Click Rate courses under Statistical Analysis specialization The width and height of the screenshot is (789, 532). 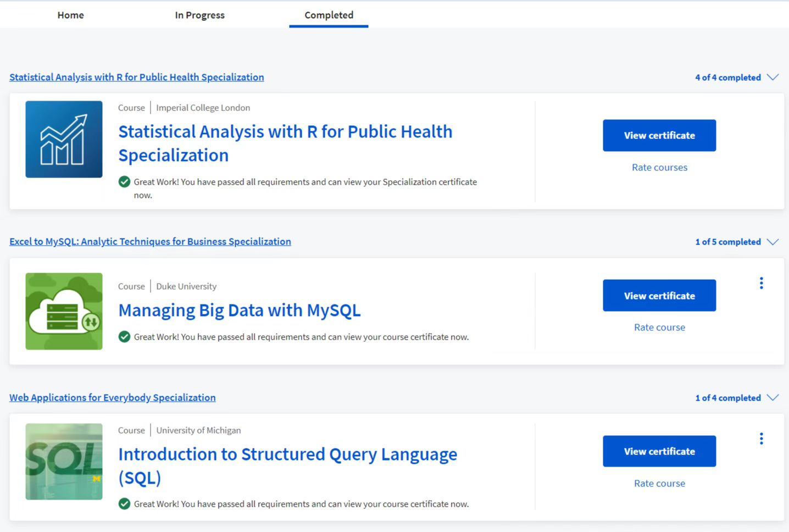[x=659, y=168]
